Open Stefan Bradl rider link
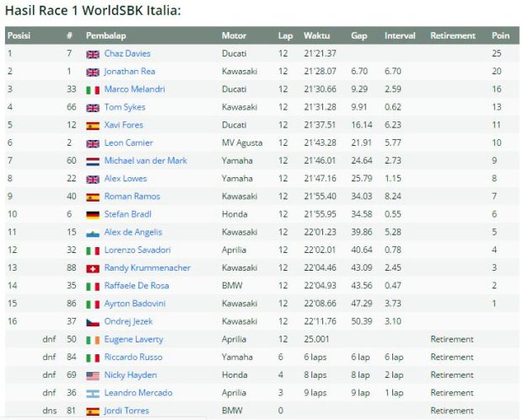This screenshot has height=420, width=523. coord(127,214)
